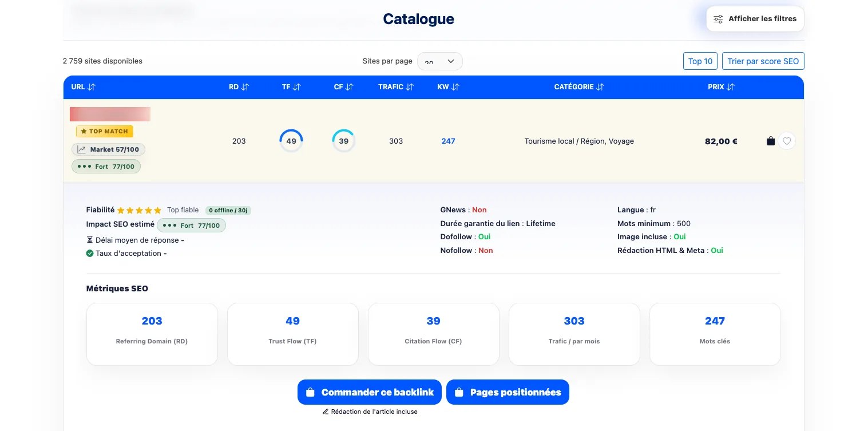Click the traffic value 303 in row

396,141
